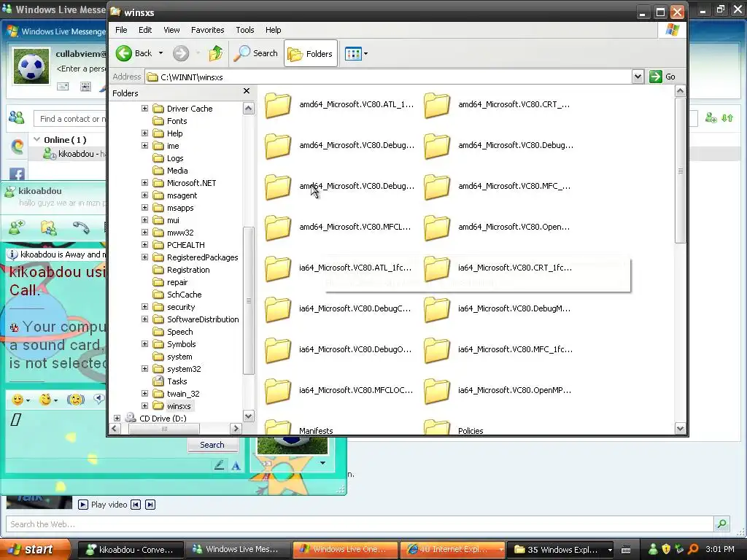Expand the PCHEALTH tree node

click(145, 245)
